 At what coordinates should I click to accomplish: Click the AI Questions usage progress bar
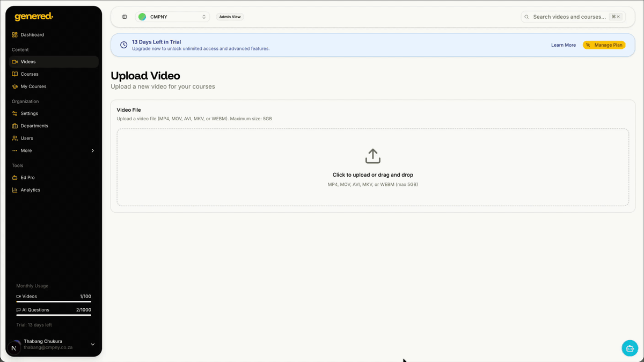(54, 315)
